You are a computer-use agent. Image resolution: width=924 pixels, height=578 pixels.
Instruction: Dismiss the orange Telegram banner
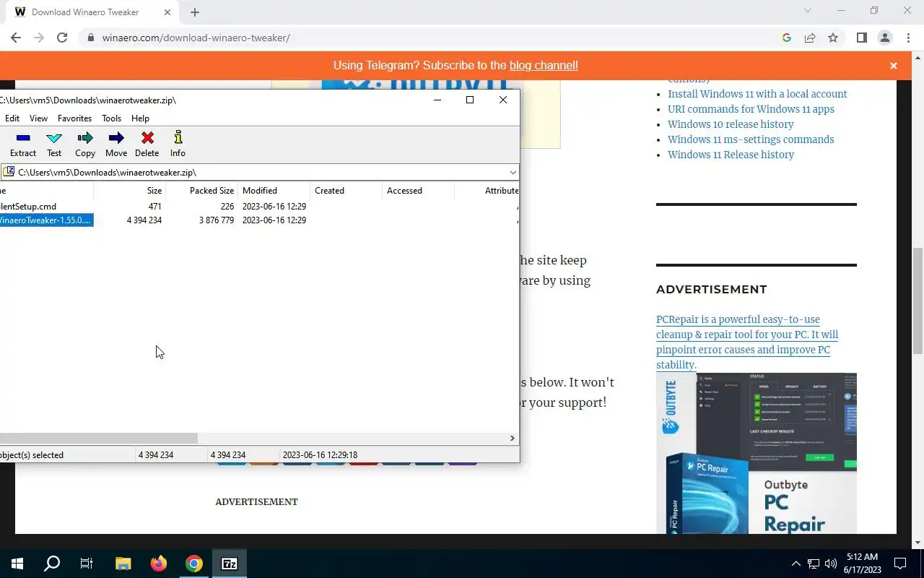coord(894,66)
